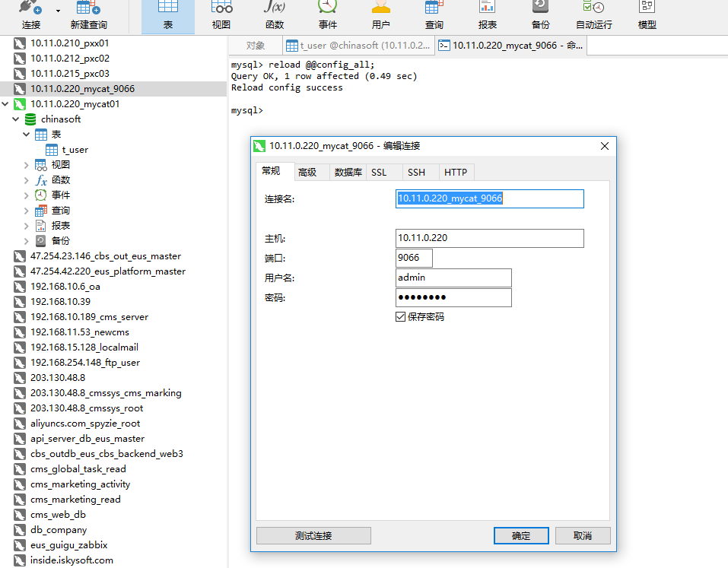
Task: Click the 取消 button
Action: (583, 536)
